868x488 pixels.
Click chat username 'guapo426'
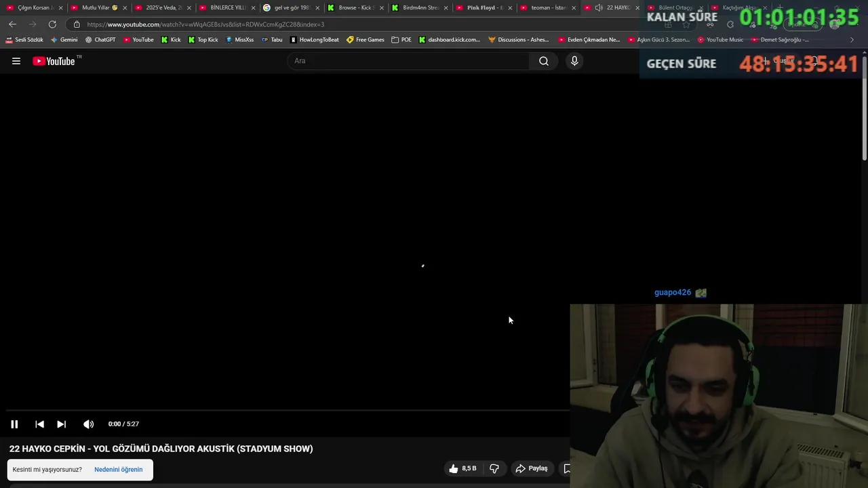(x=673, y=293)
